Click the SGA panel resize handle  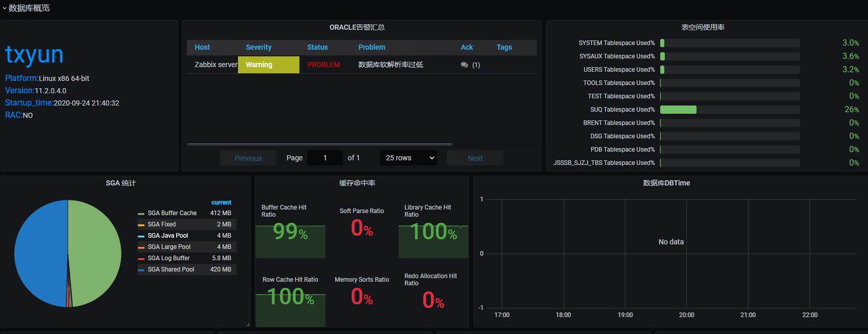click(x=248, y=324)
